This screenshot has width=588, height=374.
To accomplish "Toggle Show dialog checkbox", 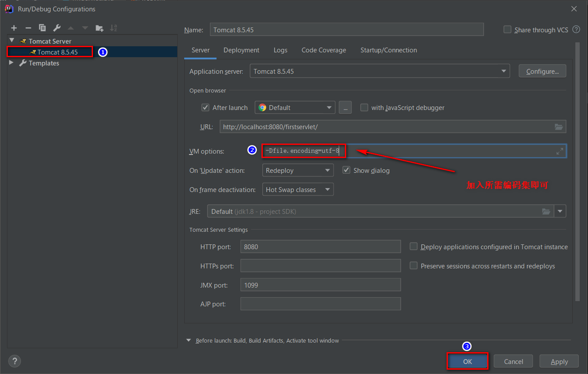I will (x=346, y=170).
